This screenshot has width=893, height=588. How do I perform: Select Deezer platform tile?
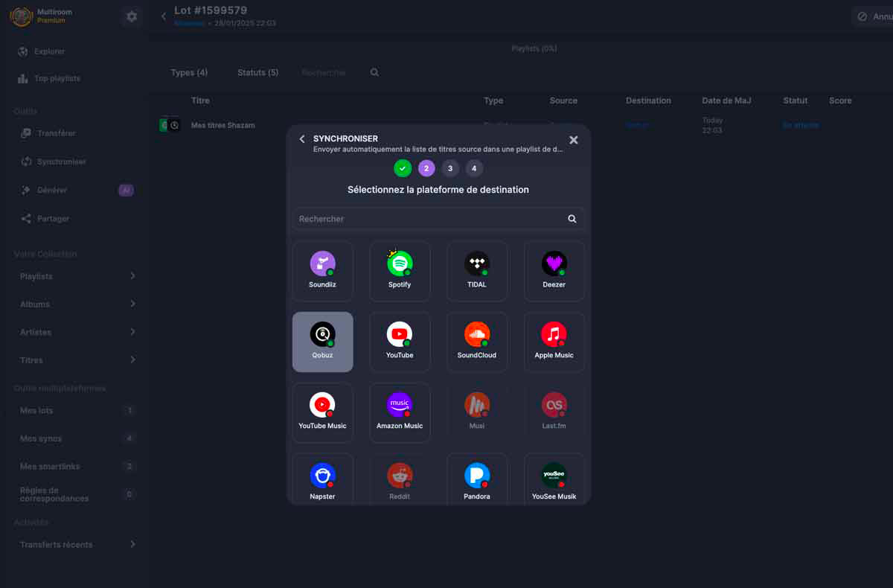click(x=554, y=271)
